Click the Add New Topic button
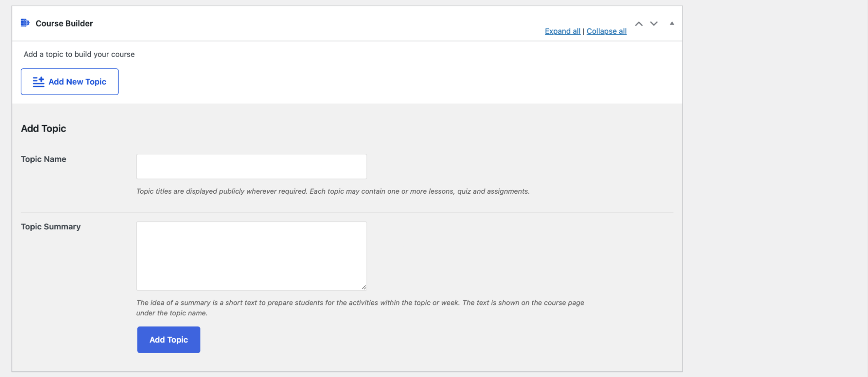The image size is (868, 377). point(69,82)
